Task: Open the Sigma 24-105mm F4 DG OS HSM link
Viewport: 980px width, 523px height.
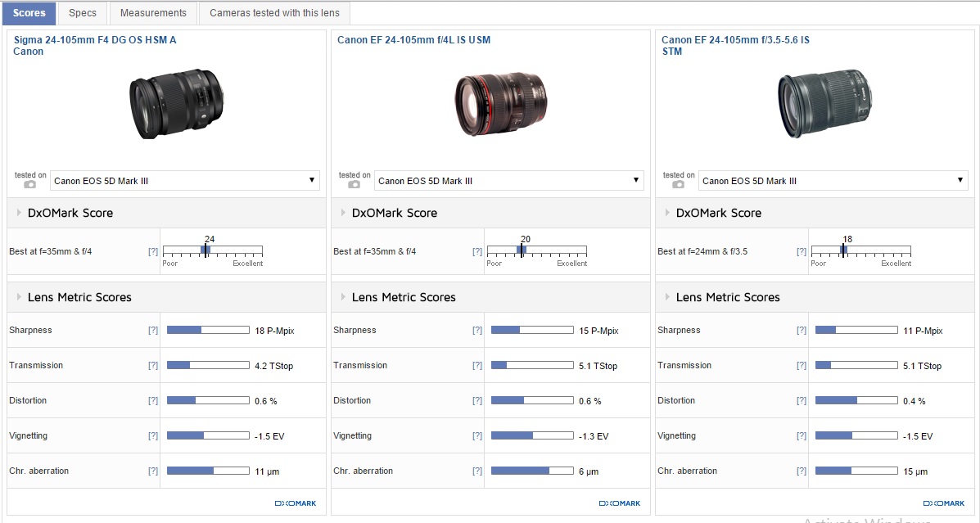Action: 94,40
